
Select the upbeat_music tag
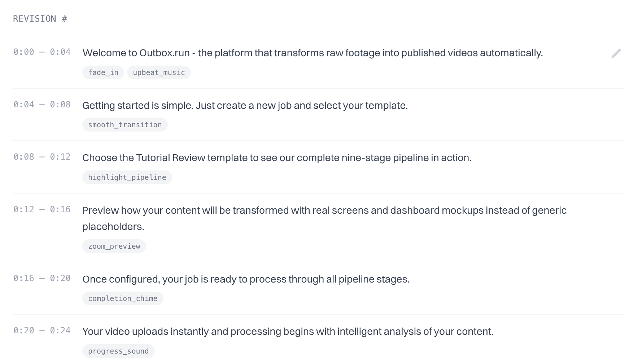(x=159, y=72)
